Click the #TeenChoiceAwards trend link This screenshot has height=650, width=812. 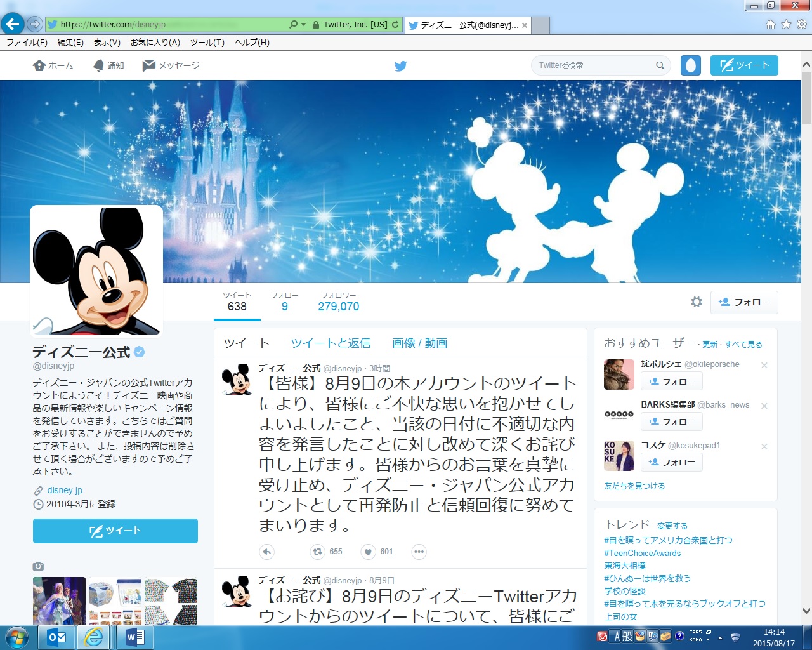pos(642,553)
